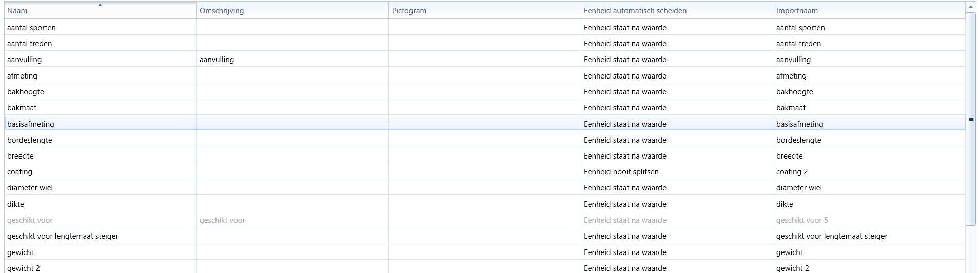Image resolution: width=980 pixels, height=273 pixels.
Task: Click the coating 2 import name cell
Action: click(x=869, y=171)
